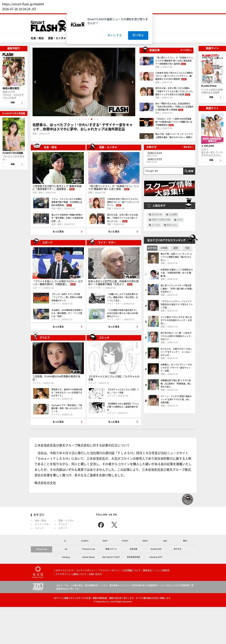Click 詳細 under FLASHデジタル写真集

pos(14,164)
